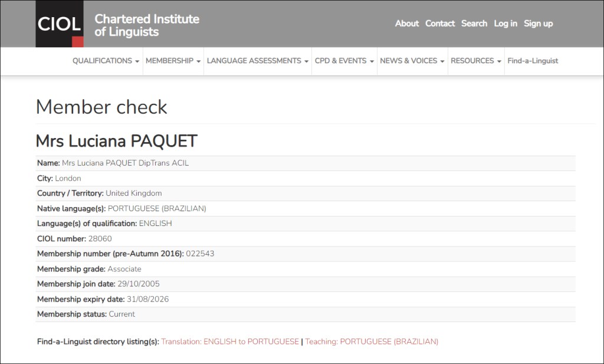Click the Log in link
Screen dimensions: 604x364
505,24
